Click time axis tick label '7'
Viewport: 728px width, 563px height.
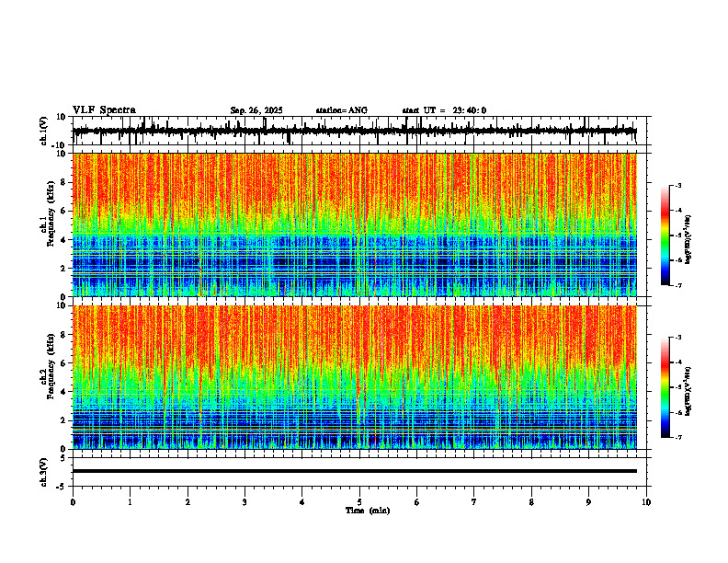click(474, 502)
